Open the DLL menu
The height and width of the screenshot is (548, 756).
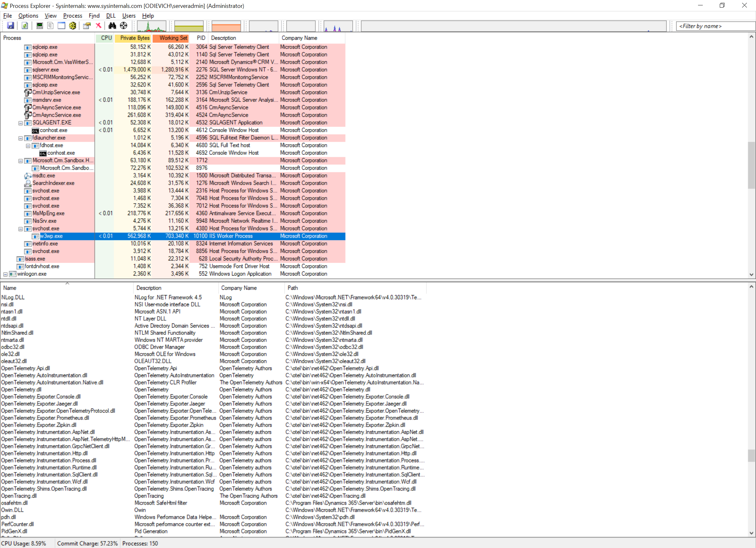110,16
